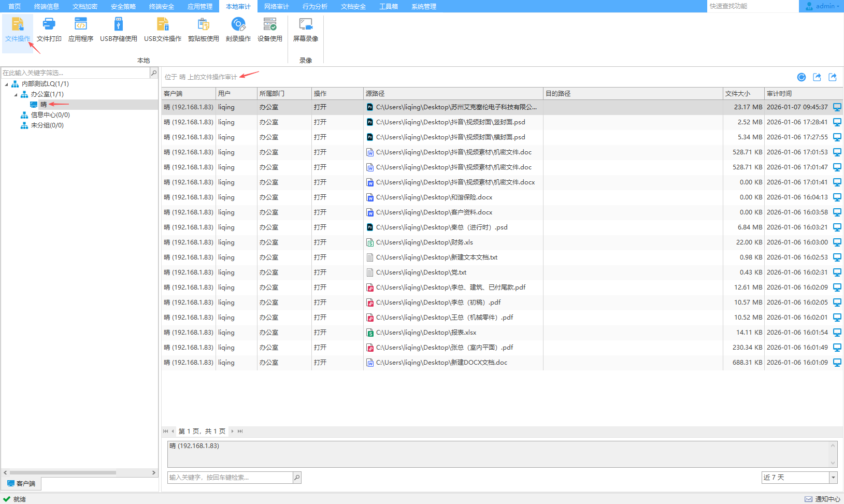Open the 剪贴板使用 audit
The image size is (844, 504).
click(203, 30)
